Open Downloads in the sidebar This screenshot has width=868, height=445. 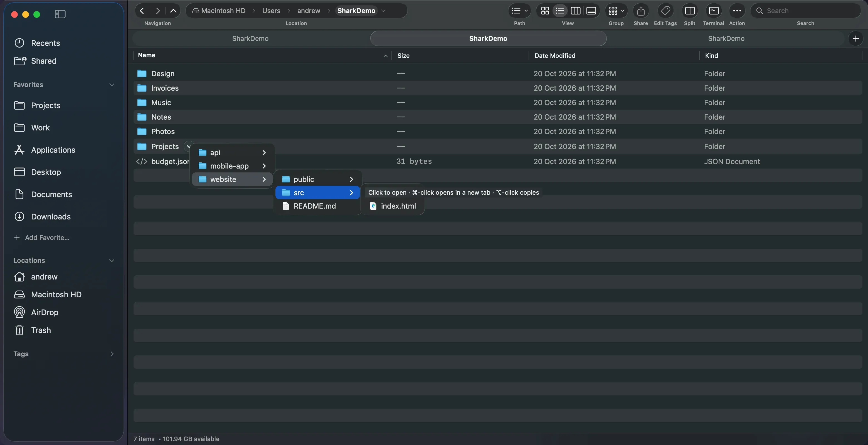[x=43, y=217]
